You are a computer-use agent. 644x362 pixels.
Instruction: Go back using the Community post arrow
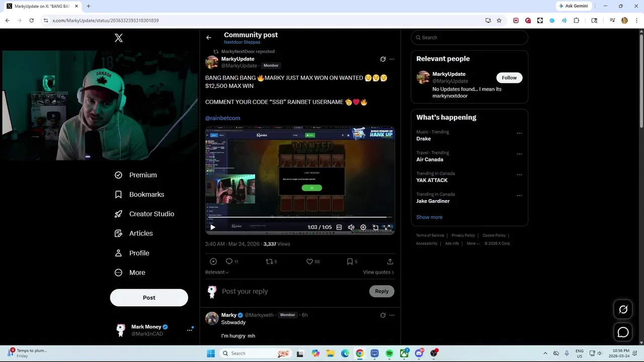point(209,37)
